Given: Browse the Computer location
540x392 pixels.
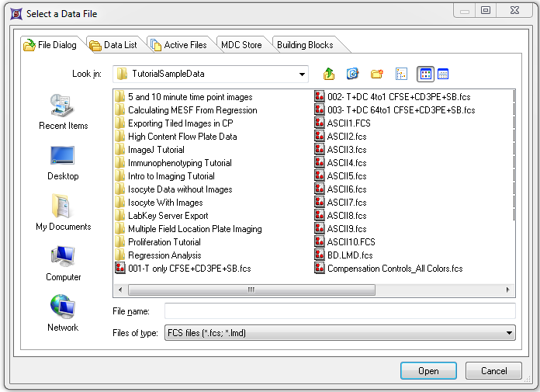Looking at the screenshot, I should [x=63, y=263].
